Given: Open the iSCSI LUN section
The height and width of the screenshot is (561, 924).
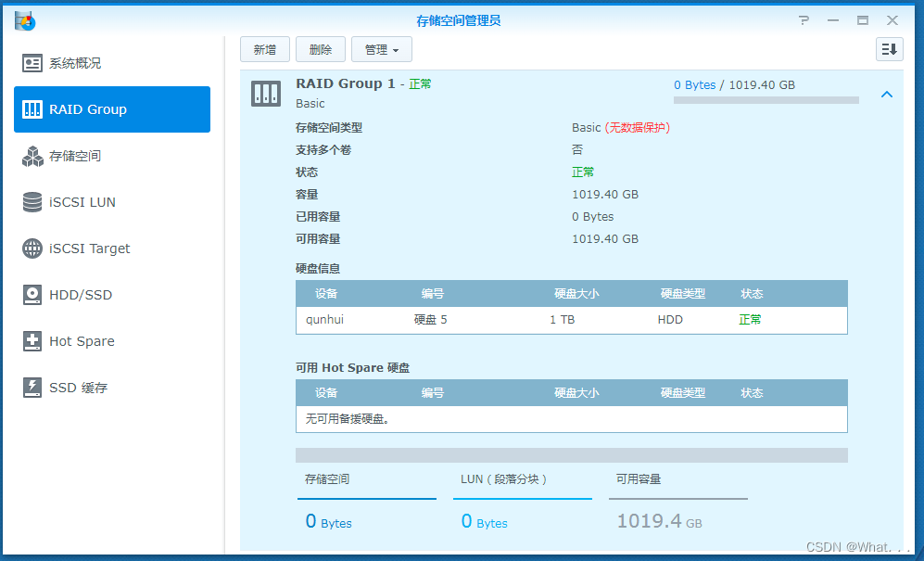Looking at the screenshot, I should [x=112, y=202].
